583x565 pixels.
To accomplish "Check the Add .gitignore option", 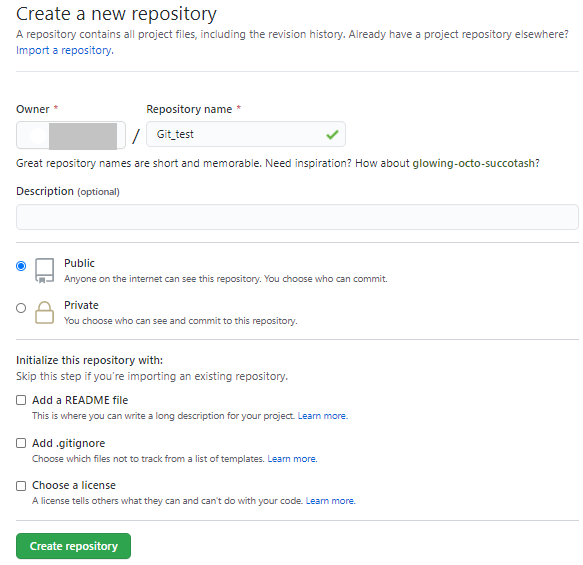I will tap(21, 443).
